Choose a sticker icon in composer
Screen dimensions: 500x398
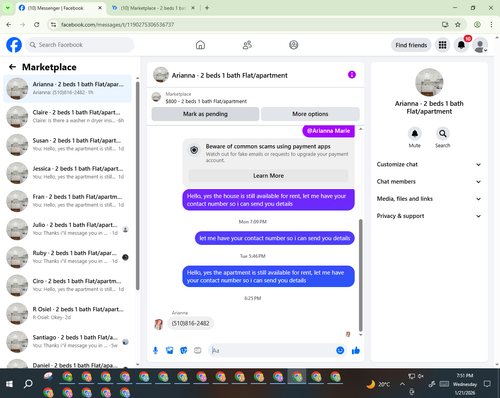(x=184, y=350)
